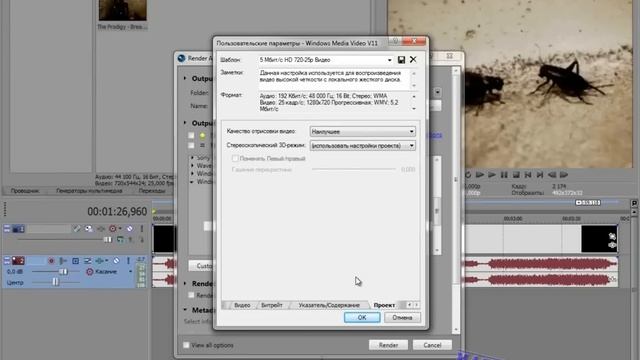640x360 pixels.
Task: Select the Проект tab
Action: pos(384,305)
